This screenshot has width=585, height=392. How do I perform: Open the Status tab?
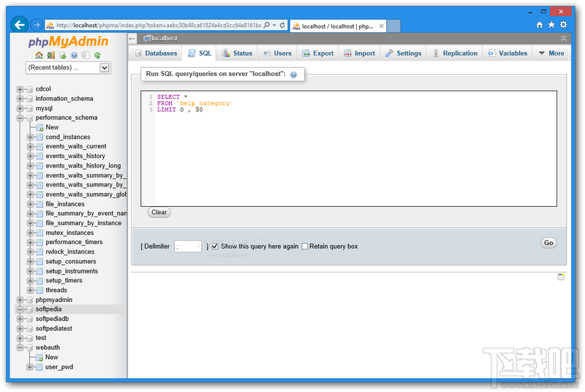(x=237, y=53)
